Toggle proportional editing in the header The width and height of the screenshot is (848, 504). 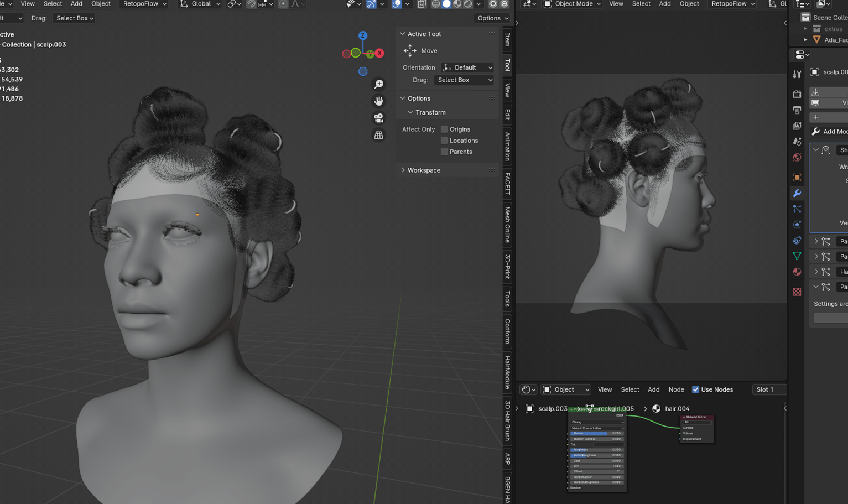(283, 4)
